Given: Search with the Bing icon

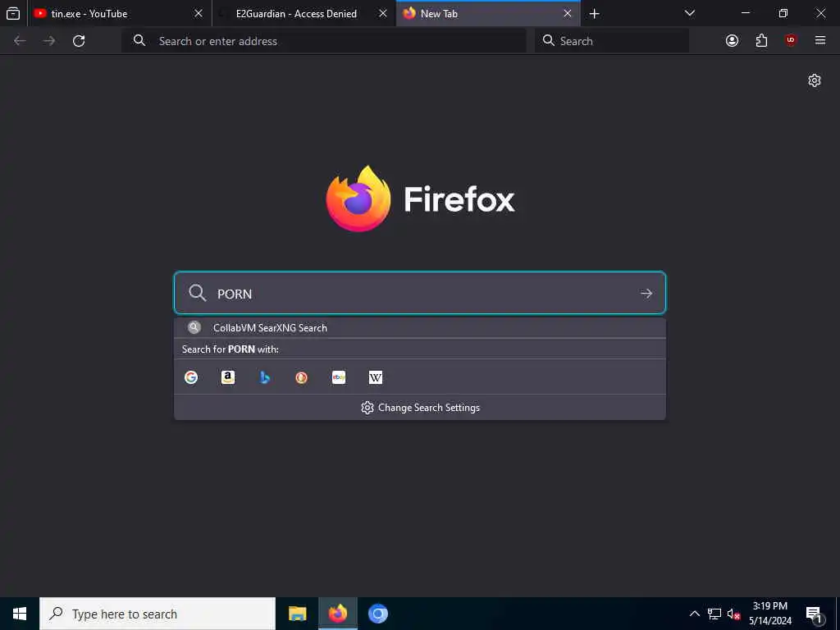Looking at the screenshot, I should coord(265,377).
